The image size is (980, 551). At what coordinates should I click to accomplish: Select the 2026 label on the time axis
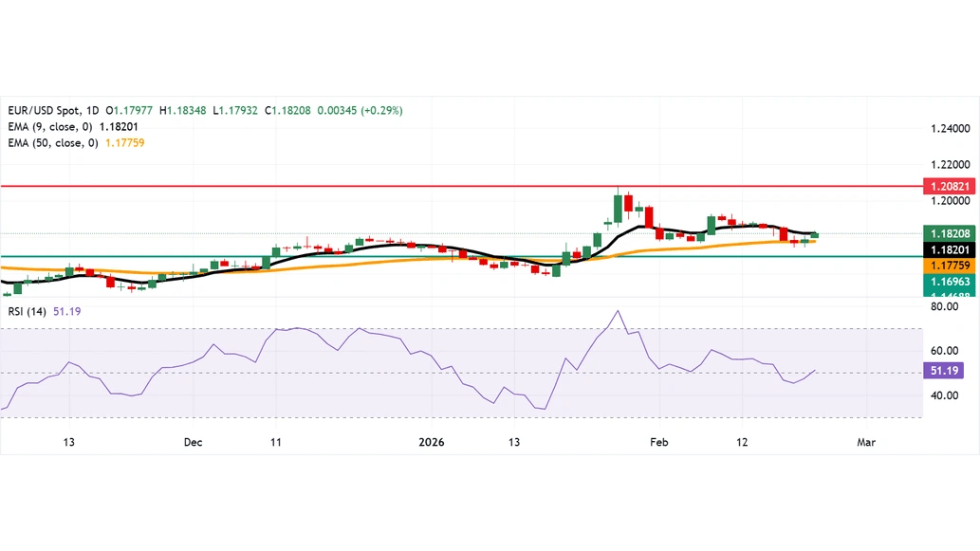(x=432, y=442)
